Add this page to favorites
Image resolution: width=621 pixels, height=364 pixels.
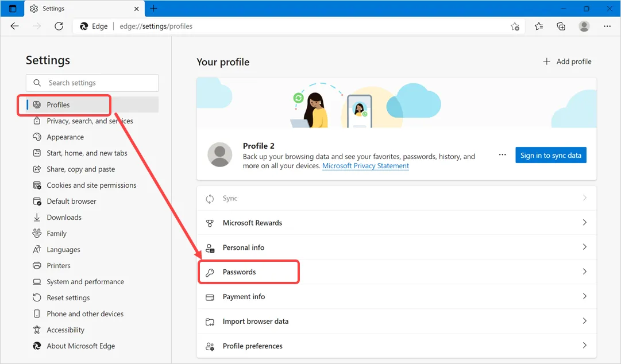(x=515, y=26)
